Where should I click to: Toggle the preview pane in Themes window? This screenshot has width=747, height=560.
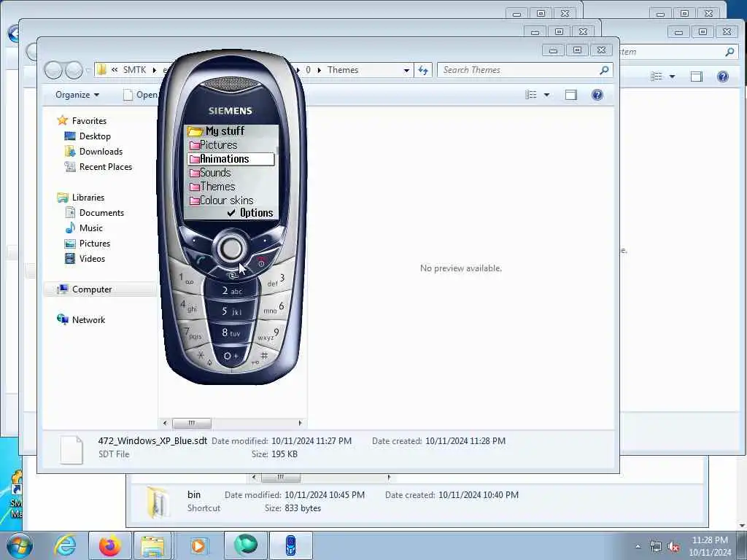tap(570, 95)
